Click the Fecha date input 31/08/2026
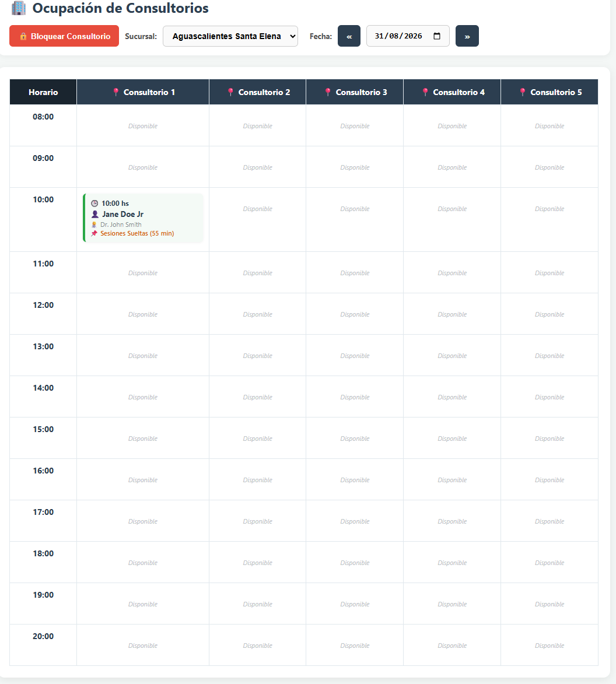 coord(408,36)
